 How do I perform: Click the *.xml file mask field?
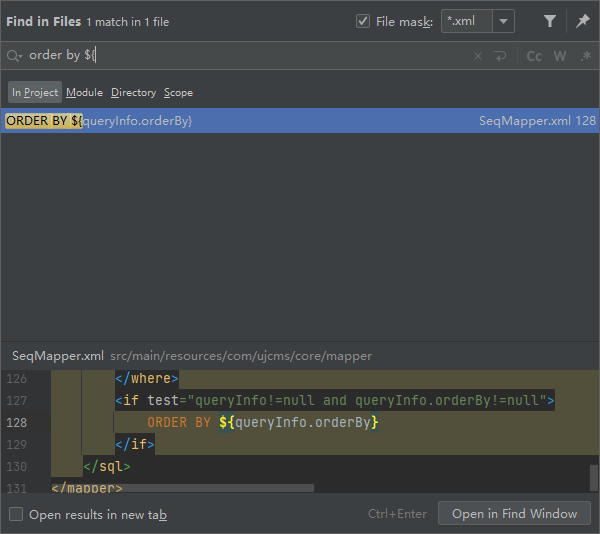point(466,21)
